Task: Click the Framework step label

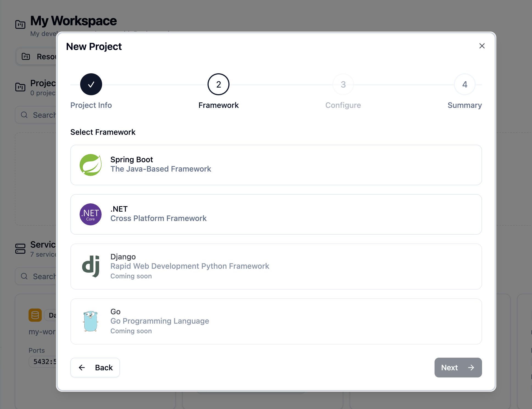Action: click(x=219, y=105)
